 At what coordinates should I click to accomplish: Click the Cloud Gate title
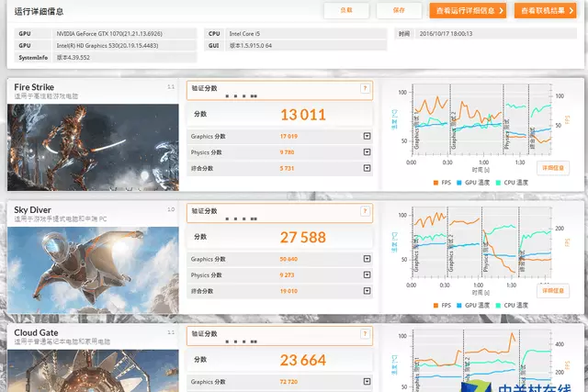(36, 332)
